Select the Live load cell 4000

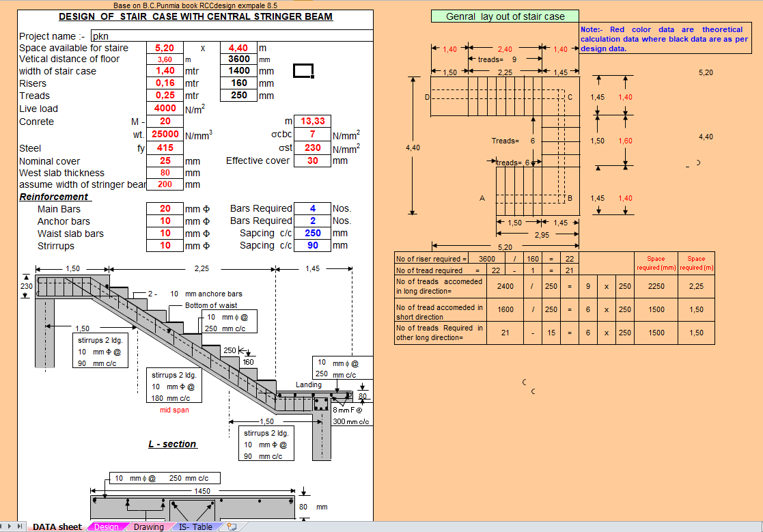pos(165,109)
